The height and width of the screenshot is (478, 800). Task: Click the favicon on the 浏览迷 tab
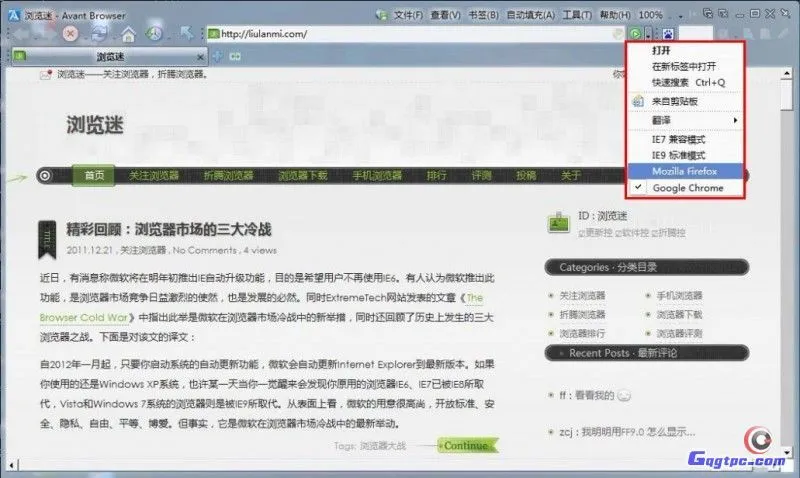point(19,56)
